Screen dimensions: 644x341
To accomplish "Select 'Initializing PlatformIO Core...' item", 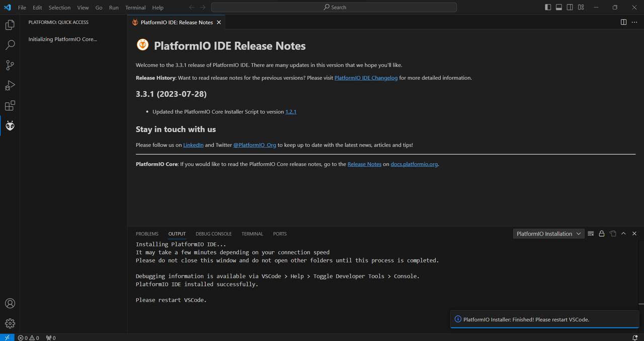I will [62, 39].
